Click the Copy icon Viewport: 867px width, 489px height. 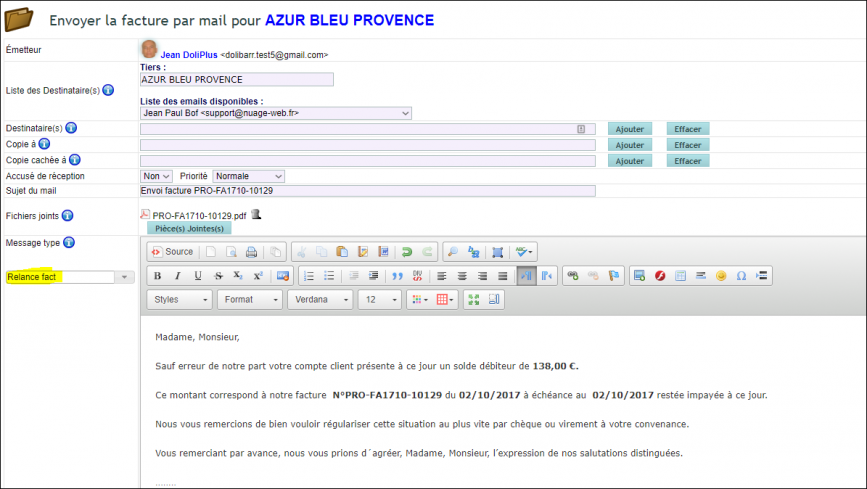pos(321,252)
